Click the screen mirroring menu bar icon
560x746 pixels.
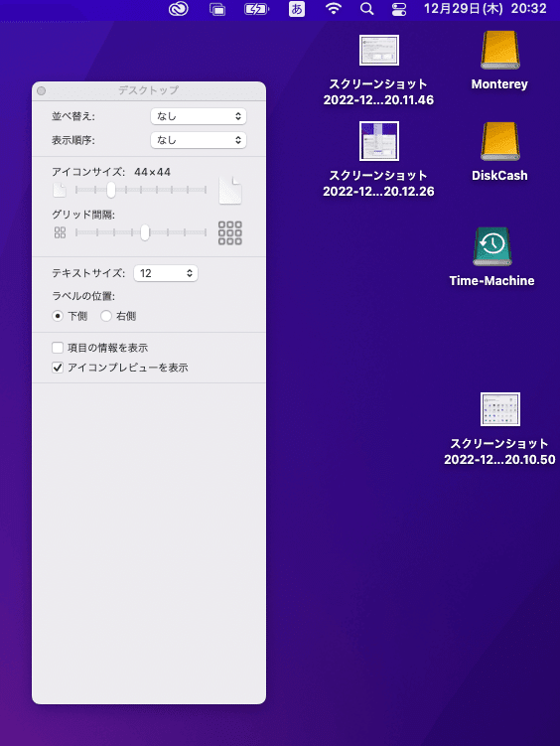pyautogui.click(x=217, y=9)
